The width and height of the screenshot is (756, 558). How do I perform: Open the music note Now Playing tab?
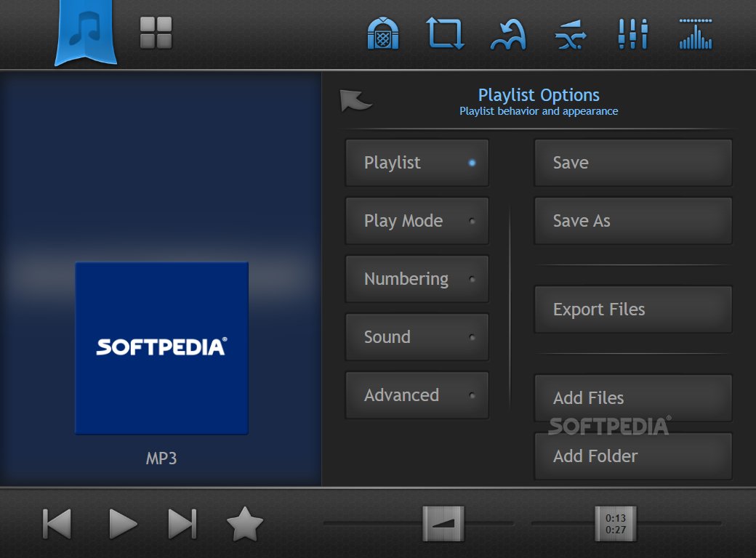pyautogui.click(x=86, y=32)
